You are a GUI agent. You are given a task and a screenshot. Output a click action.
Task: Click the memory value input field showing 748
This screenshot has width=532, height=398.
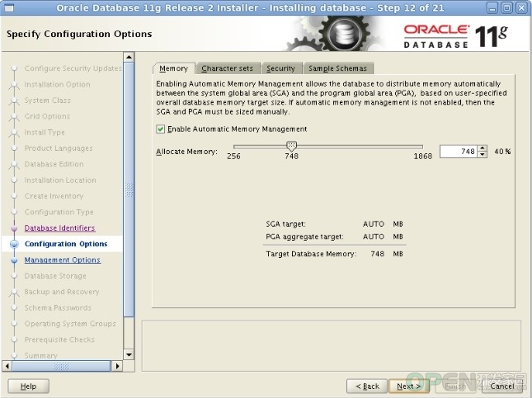click(459, 151)
